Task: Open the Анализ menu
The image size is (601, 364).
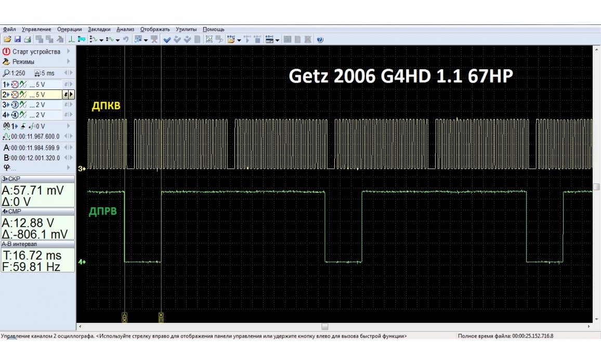Action: pos(125,29)
